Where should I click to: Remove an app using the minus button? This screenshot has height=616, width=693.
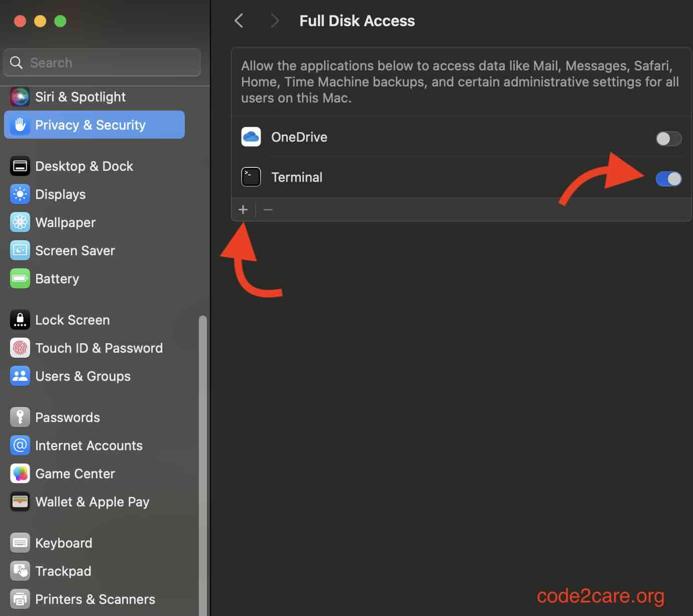pyautogui.click(x=268, y=210)
